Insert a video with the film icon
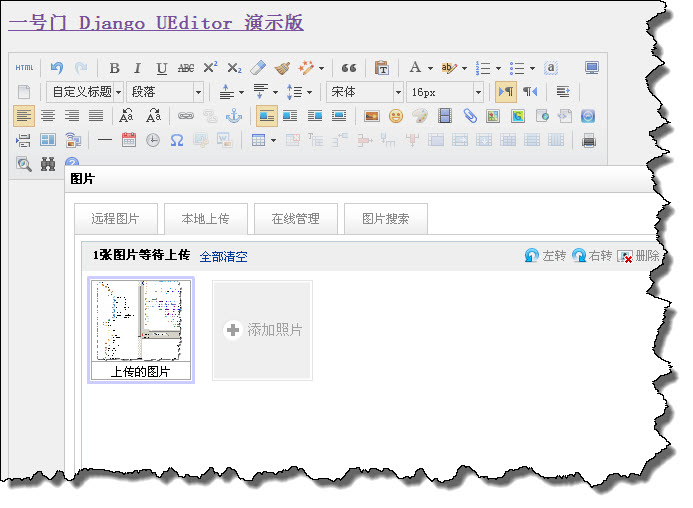The image size is (693, 508). (x=445, y=116)
